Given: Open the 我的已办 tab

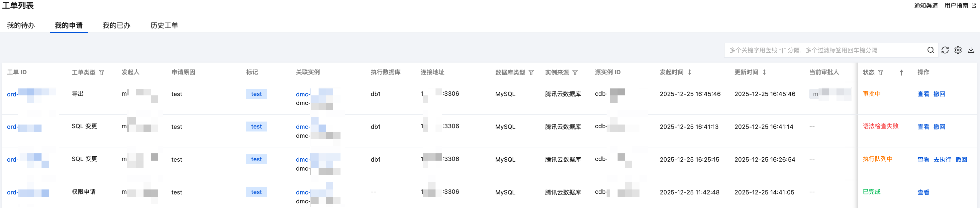Looking at the screenshot, I should pos(116,26).
